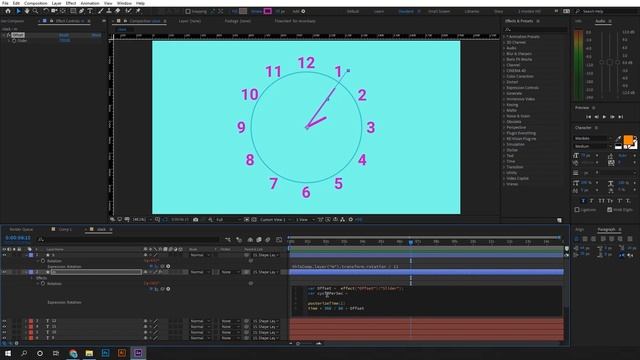The image size is (640, 360).
Task: Toggle visibility of text layer 11
Action: [x=4, y=327]
